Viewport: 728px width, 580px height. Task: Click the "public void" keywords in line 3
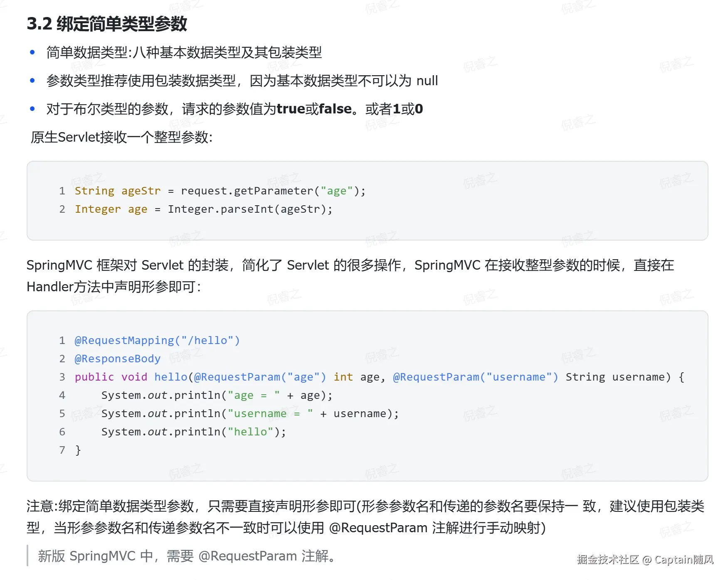(111, 377)
